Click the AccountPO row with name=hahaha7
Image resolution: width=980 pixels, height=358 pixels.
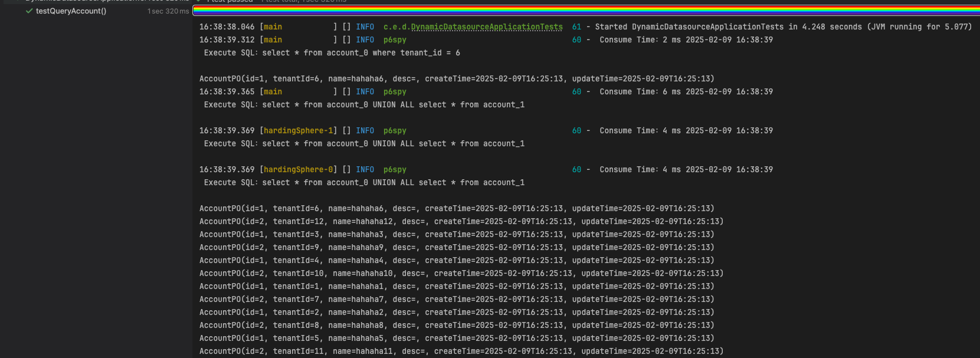tap(456, 300)
